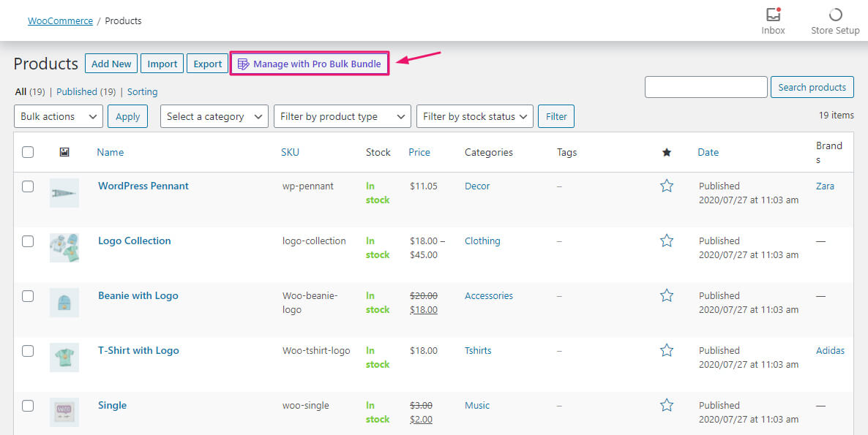Tick the checkbox for Single product

click(x=28, y=406)
